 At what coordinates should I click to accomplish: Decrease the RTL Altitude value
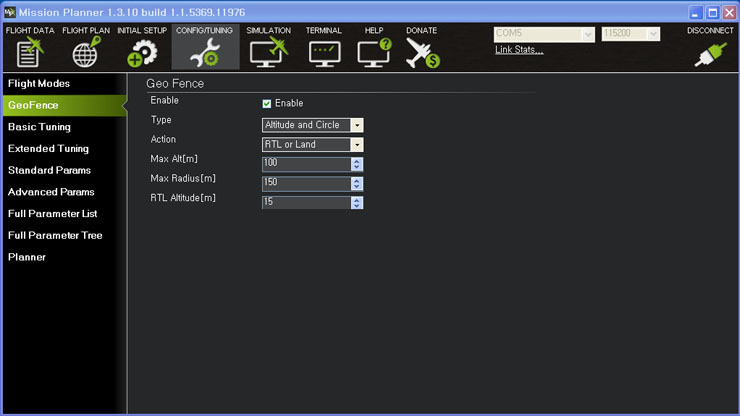point(357,206)
